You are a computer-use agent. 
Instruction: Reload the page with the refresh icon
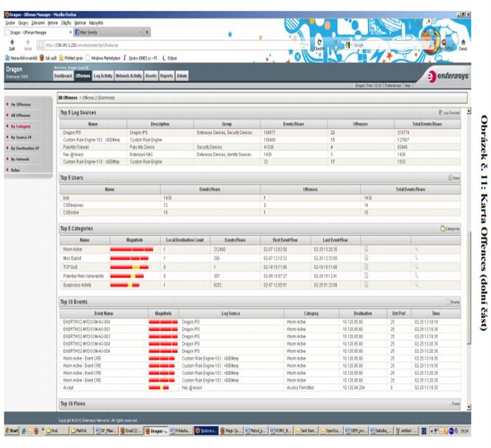click(319, 42)
